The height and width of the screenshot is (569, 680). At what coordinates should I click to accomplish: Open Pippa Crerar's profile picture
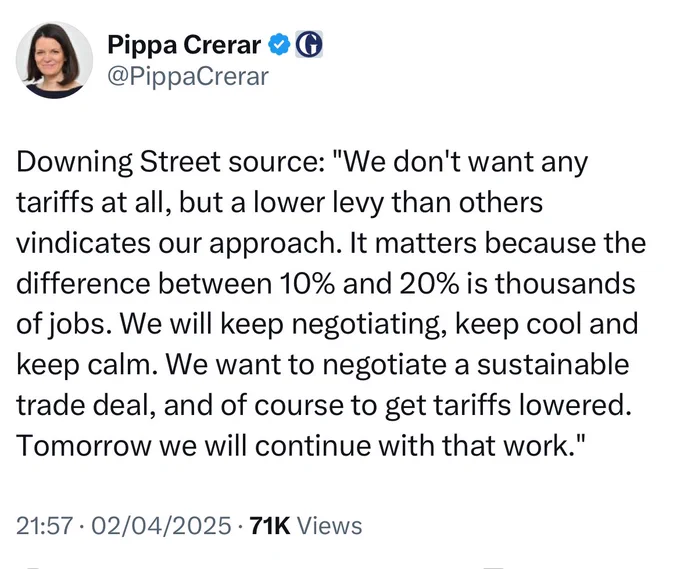(54, 60)
